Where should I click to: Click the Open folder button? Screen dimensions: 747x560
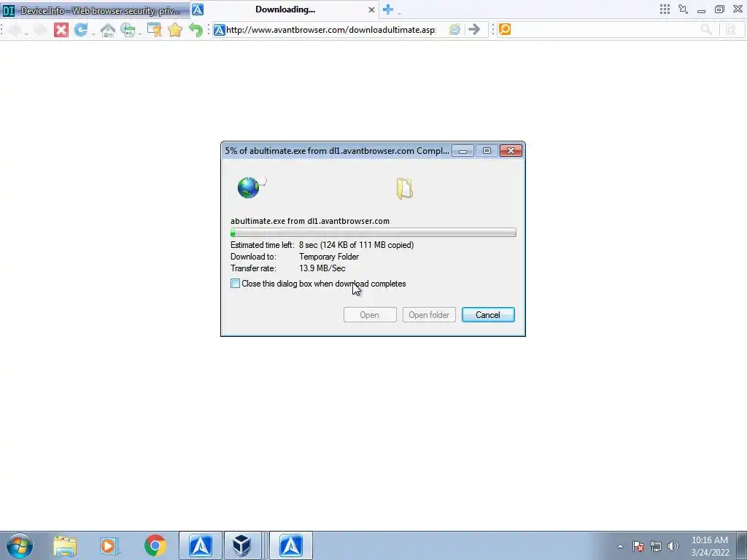click(x=429, y=315)
